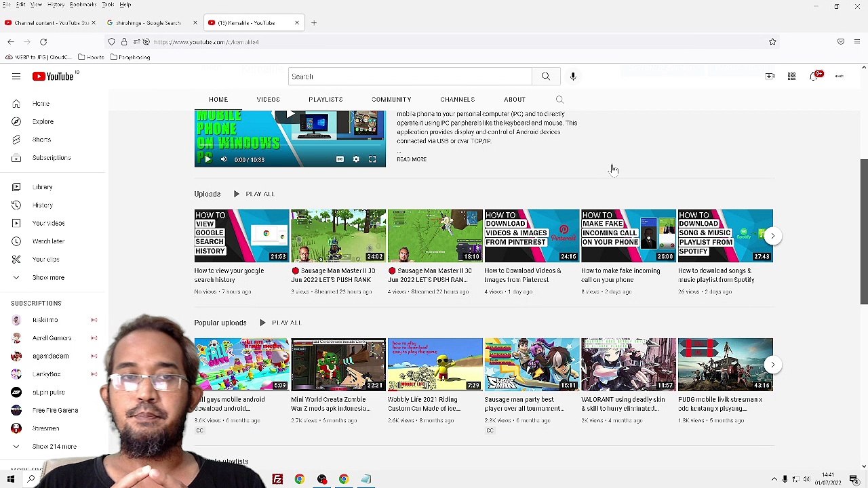Viewport: 868px width, 488px height.
Task: Expand the system tray hidden icons
Action: [x=774, y=479]
